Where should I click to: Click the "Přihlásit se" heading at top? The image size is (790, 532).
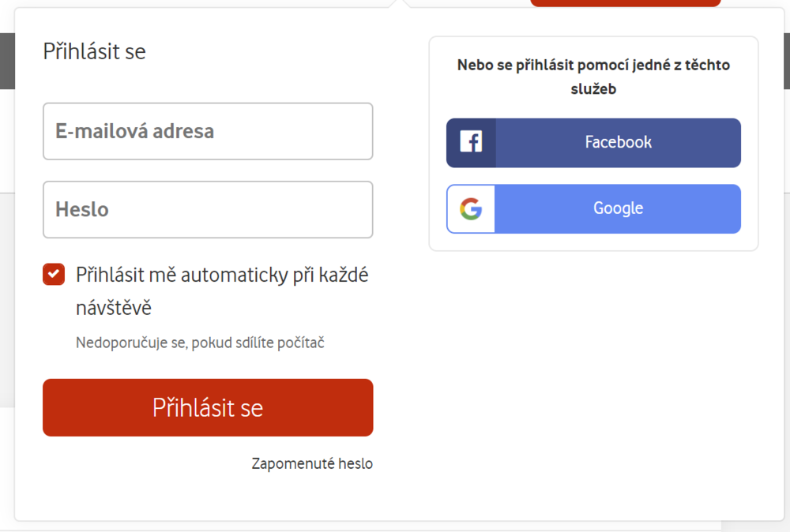[94, 52]
